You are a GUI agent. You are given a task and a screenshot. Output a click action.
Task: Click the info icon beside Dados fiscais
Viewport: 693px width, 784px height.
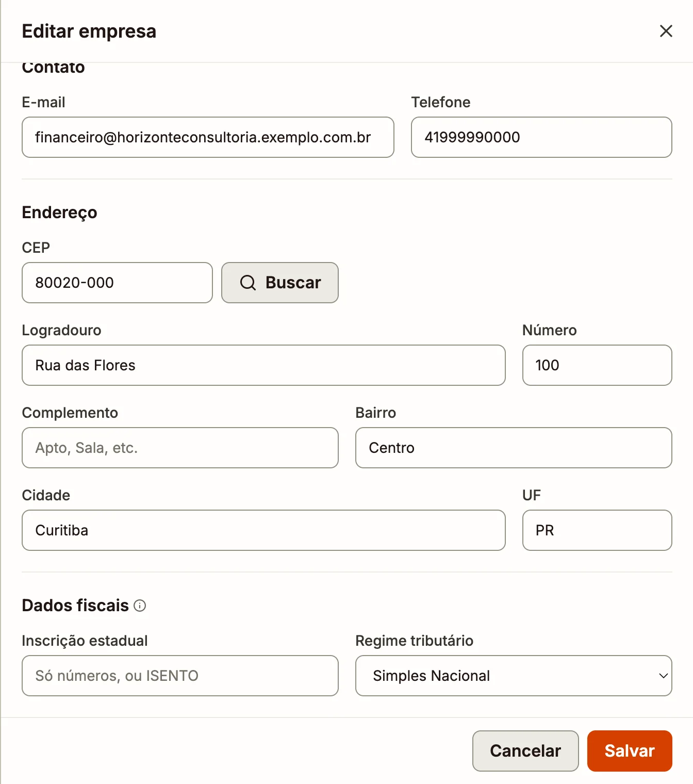pos(140,606)
